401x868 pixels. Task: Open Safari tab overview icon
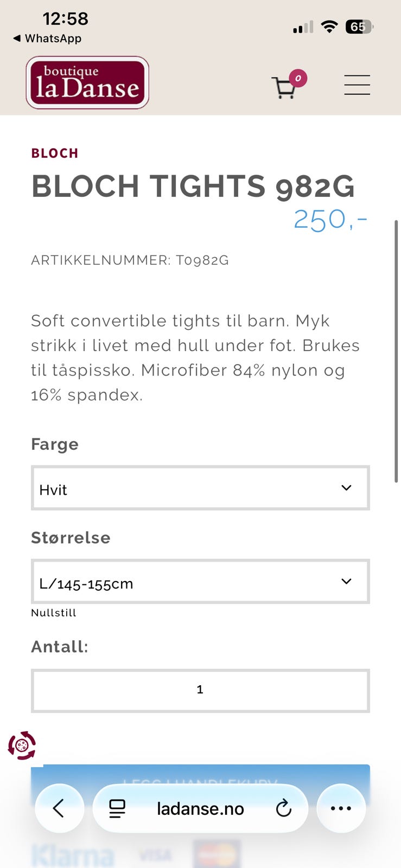116,808
